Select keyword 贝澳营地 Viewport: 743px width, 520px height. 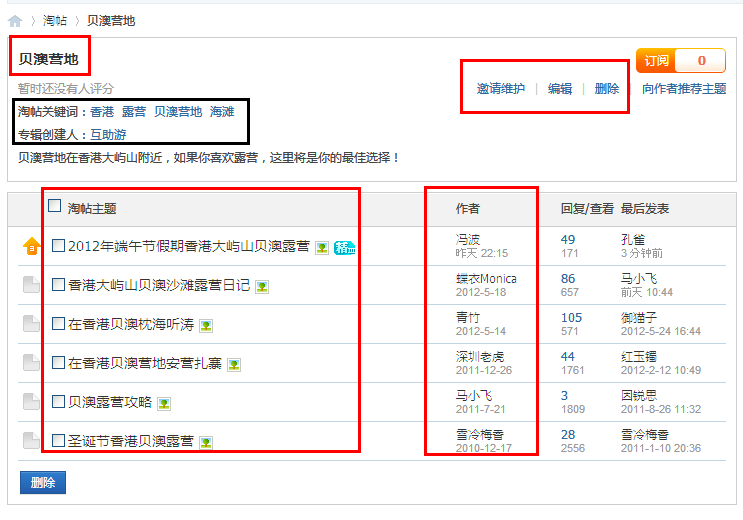(x=178, y=112)
